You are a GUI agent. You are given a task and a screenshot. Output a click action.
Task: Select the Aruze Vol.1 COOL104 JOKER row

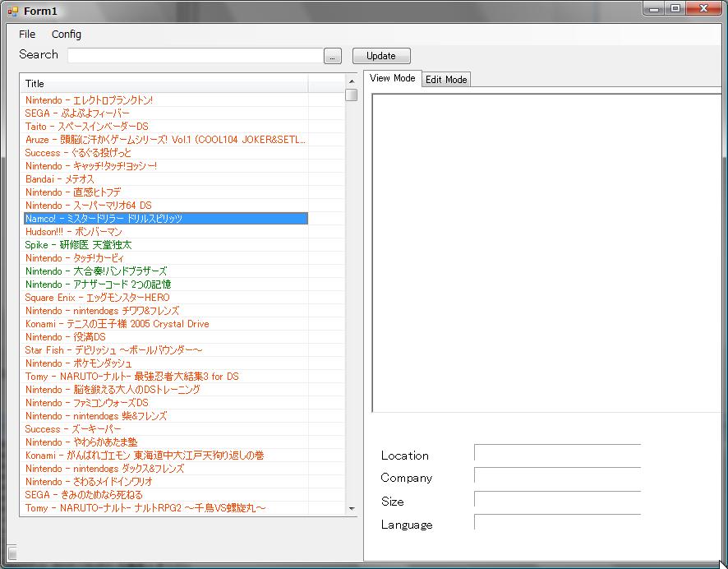click(166, 139)
